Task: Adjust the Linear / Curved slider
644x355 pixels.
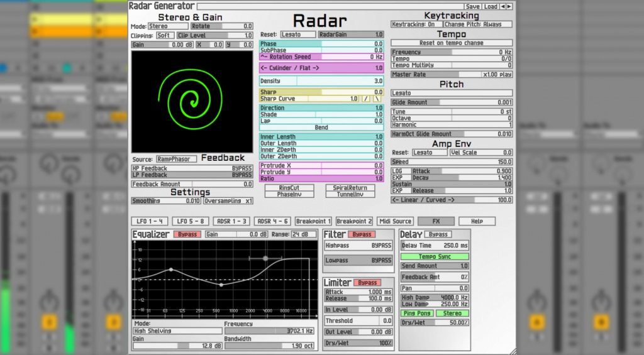Action: pos(452,200)
